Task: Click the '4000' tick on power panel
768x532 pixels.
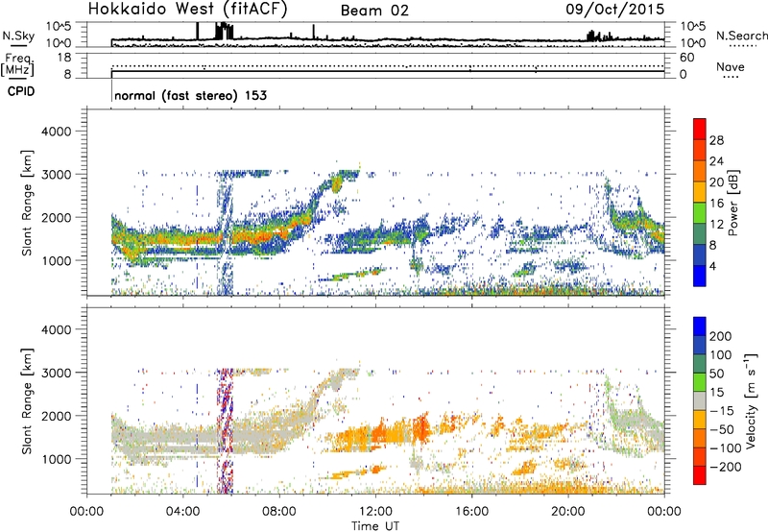Action: 57,132
